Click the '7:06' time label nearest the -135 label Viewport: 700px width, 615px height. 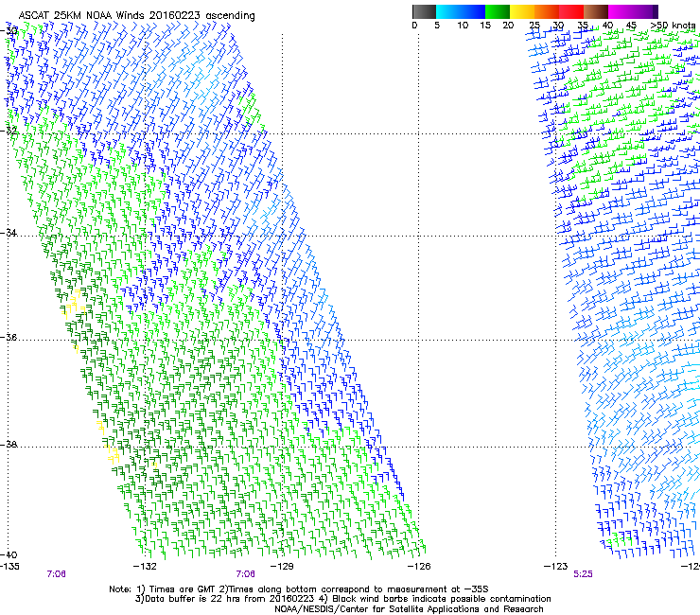[56, 574]
